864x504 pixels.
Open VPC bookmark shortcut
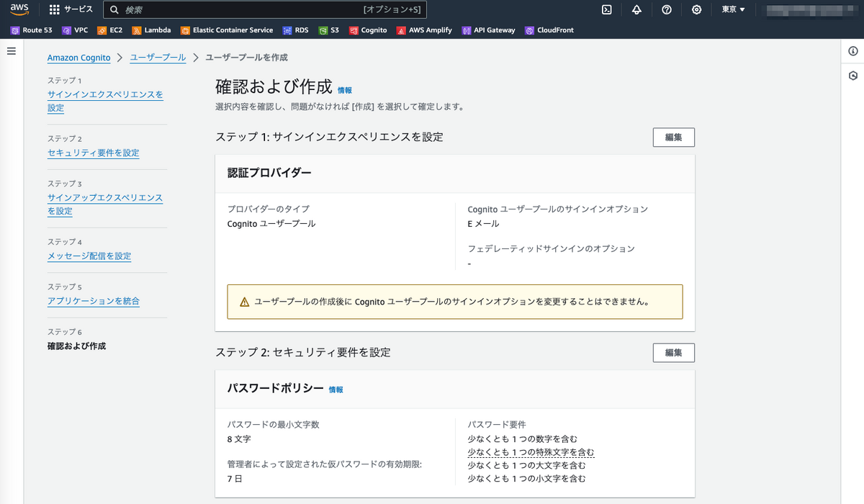tap(75, 30)
